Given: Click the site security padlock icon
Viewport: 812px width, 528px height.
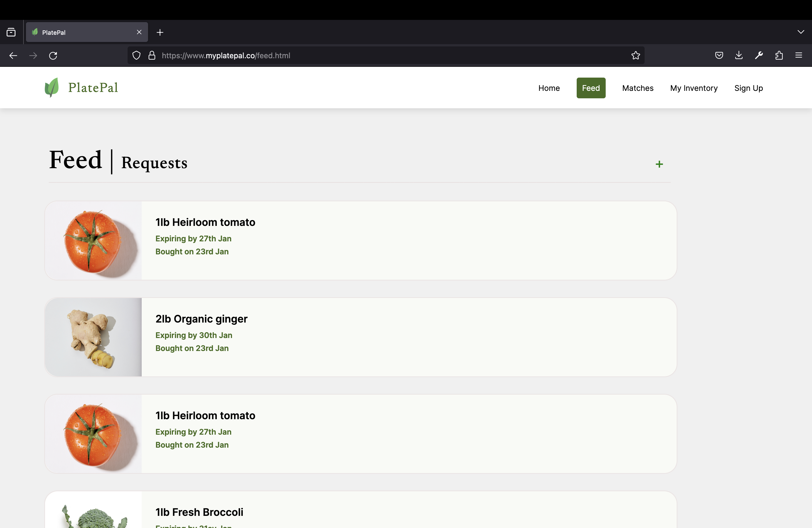Looking at the screenshot, I should click(x=152, y=56).
